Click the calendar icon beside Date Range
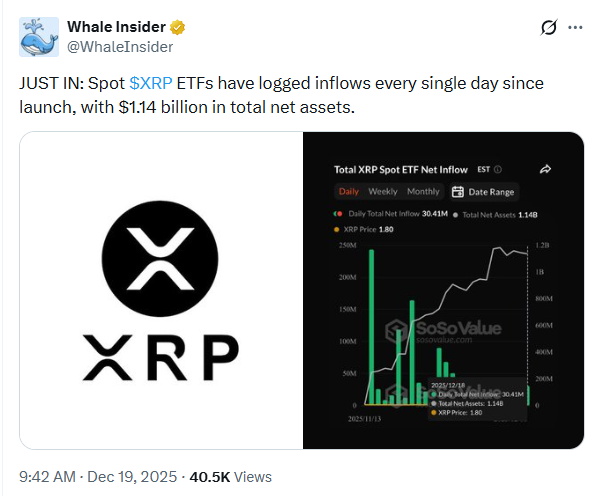Screen dimensions: 601x496 [458, 192]
